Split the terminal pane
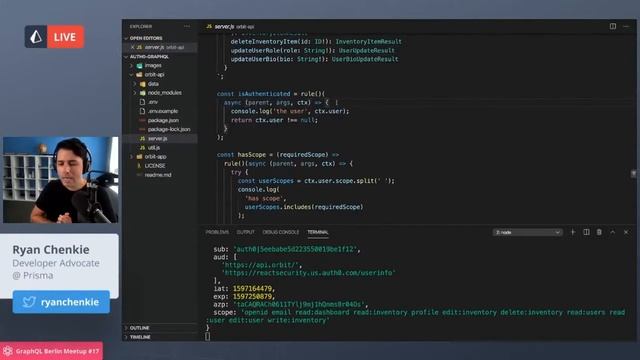The image size is (640, 360). [x=586, y=232]
